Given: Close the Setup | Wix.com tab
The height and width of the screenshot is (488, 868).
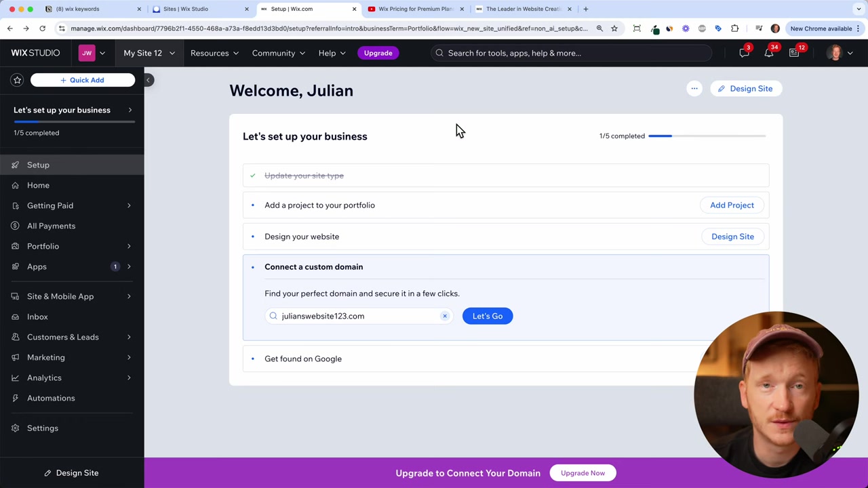Looking at the screenshot, I should tap(354, 9).
